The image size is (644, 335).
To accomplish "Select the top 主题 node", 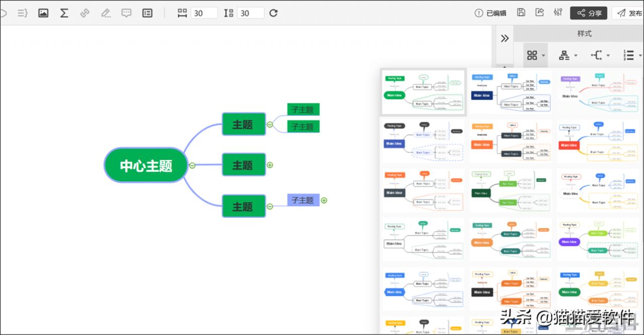I will (x=244, y=124).
